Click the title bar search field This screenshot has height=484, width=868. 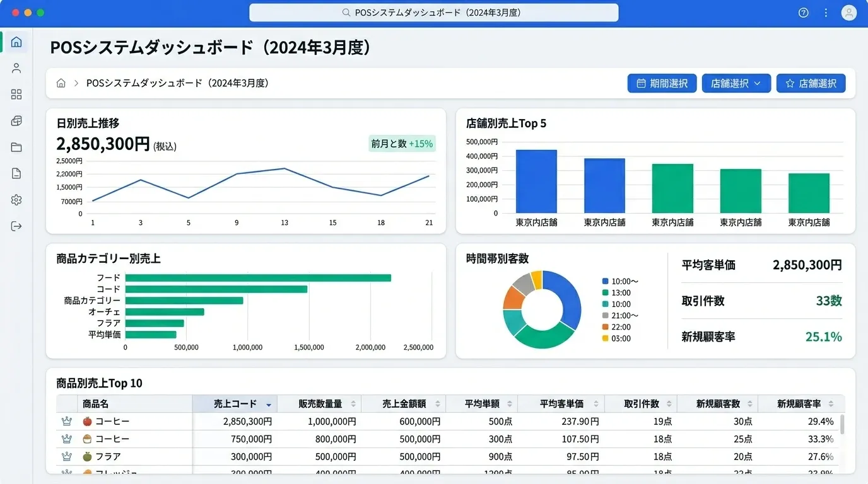434,13
